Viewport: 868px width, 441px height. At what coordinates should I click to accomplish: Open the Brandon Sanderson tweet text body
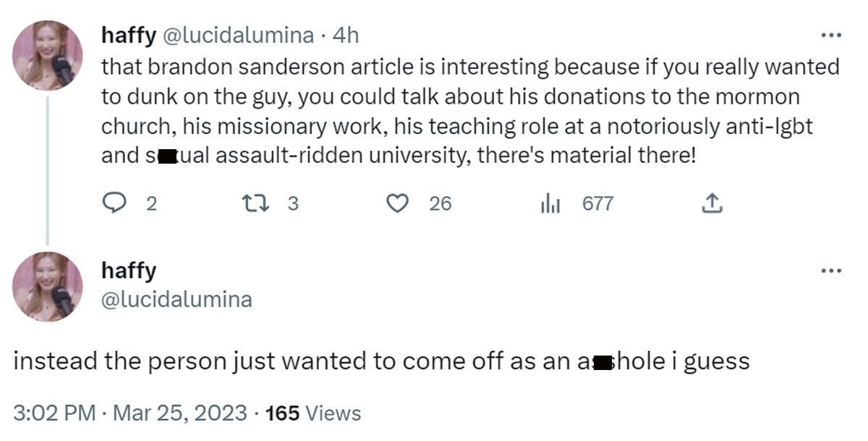click(470, 111)
